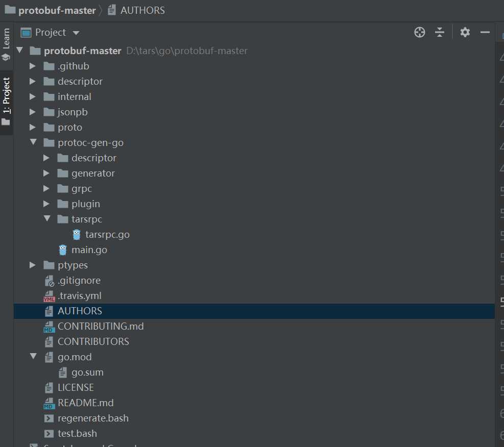Expand the grpc folder
The height and width of the screenshot is (447, 504).
[x=46, y=188]
